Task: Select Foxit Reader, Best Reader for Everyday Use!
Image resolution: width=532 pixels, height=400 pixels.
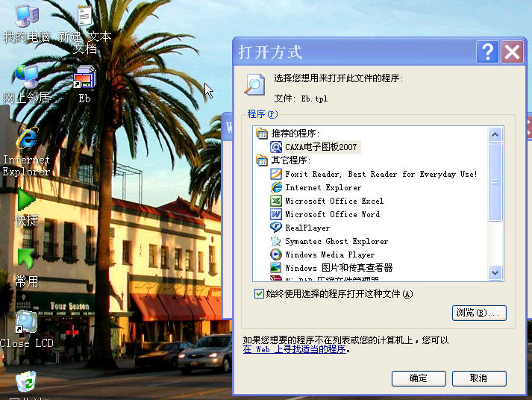Action: [381, 174]
